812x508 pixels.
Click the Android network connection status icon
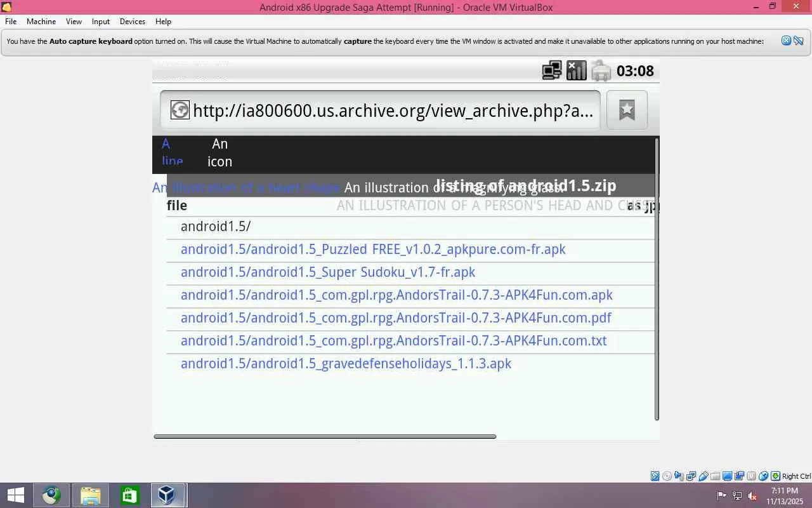tap(552, 70)
